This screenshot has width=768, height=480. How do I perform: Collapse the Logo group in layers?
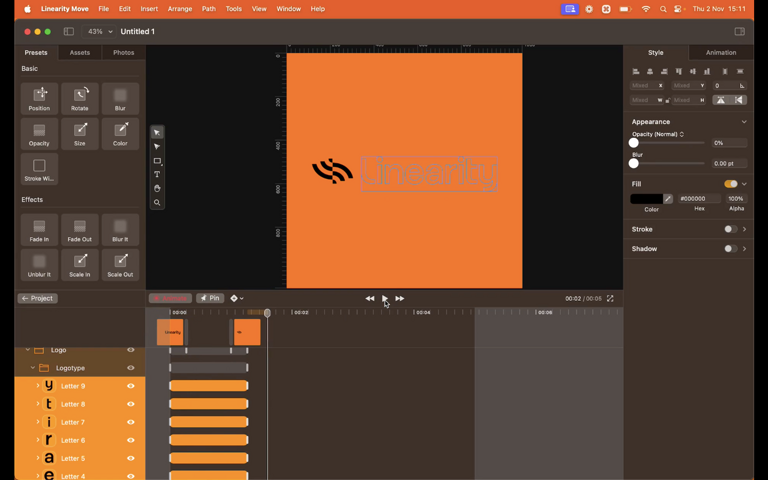pyautogui.click(x=28, y=350)
